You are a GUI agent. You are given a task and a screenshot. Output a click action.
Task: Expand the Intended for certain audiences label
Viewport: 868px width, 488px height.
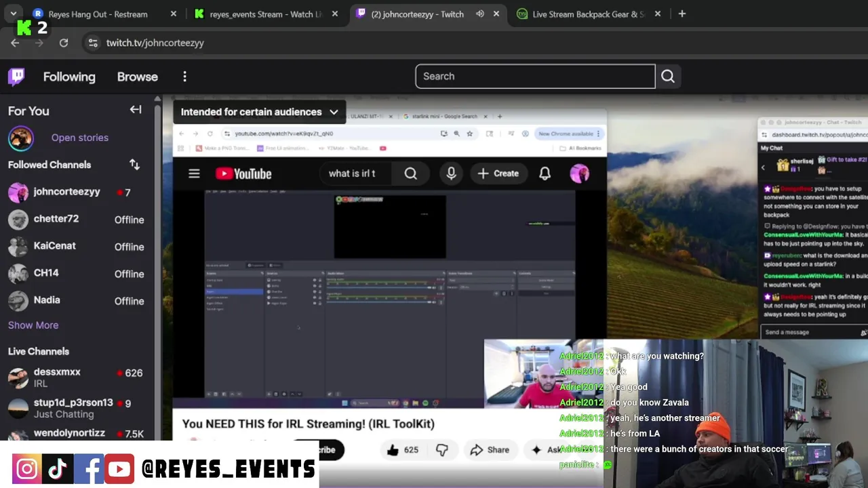(259, 112)
